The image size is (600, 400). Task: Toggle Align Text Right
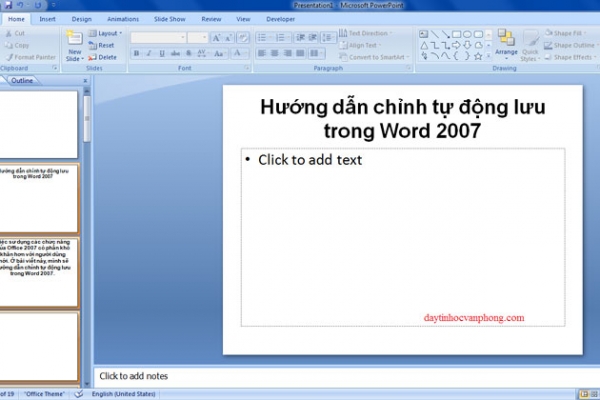(x=287, y=53)
